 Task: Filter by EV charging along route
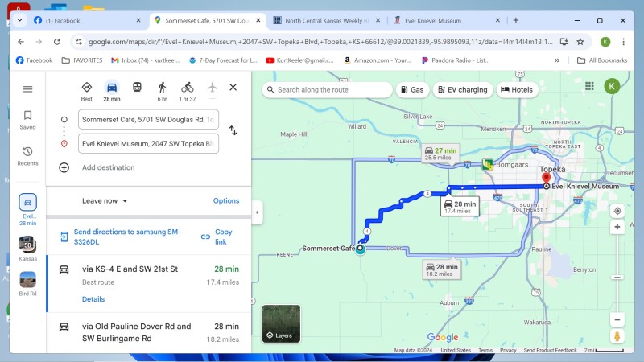click(x=463, y=89)
